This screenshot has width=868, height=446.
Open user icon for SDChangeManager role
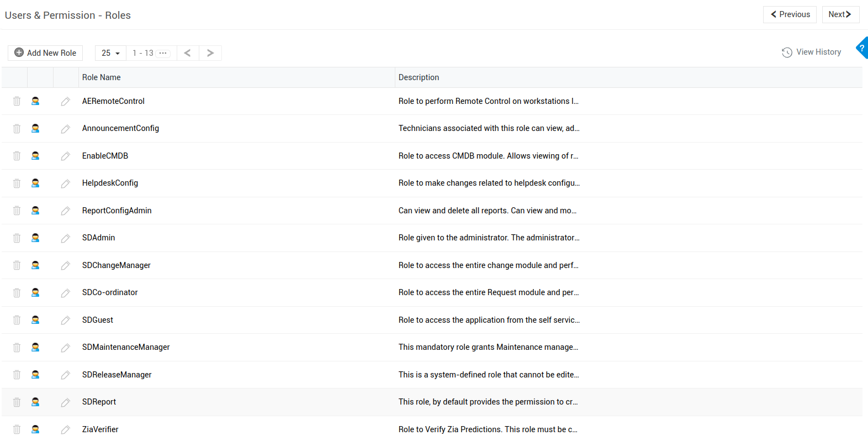coord(35,265)
